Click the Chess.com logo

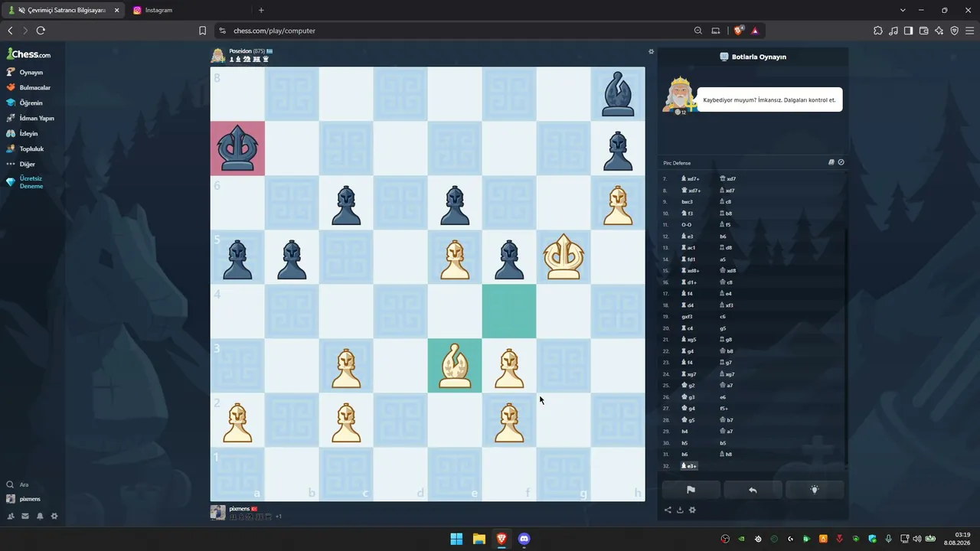29,54
